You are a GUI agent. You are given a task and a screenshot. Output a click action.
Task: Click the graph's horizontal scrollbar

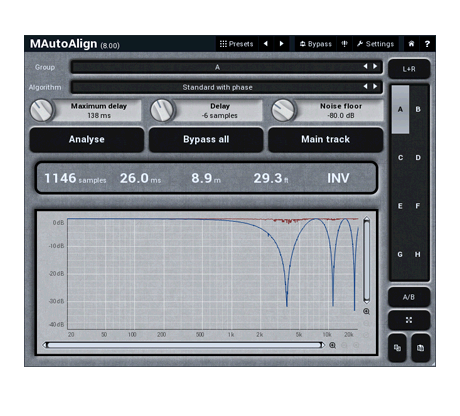pos(184,345)
